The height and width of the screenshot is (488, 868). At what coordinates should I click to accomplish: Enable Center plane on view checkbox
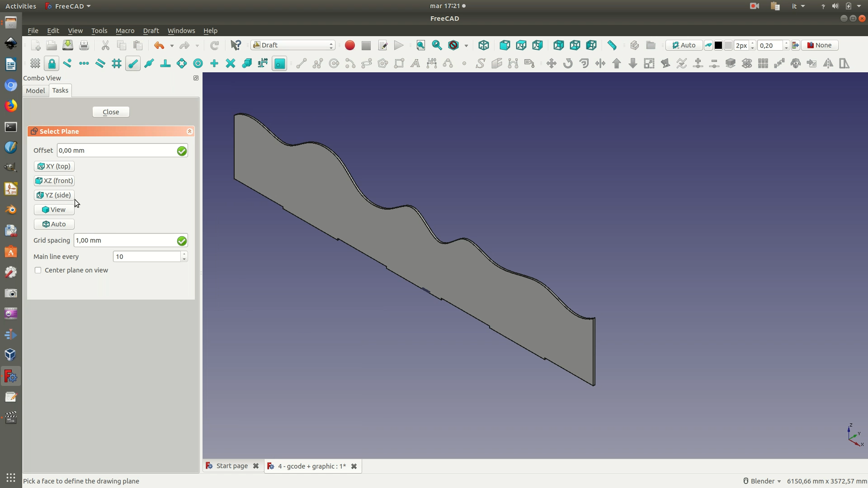coord(38,270)
